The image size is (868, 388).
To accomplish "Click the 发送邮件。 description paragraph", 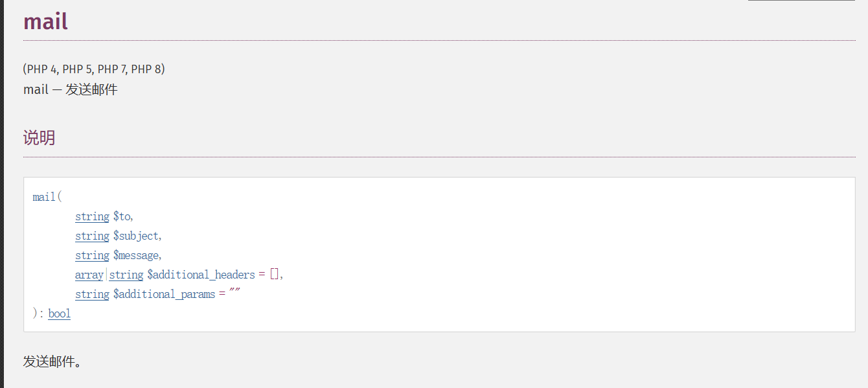I will tap(52, 361).
